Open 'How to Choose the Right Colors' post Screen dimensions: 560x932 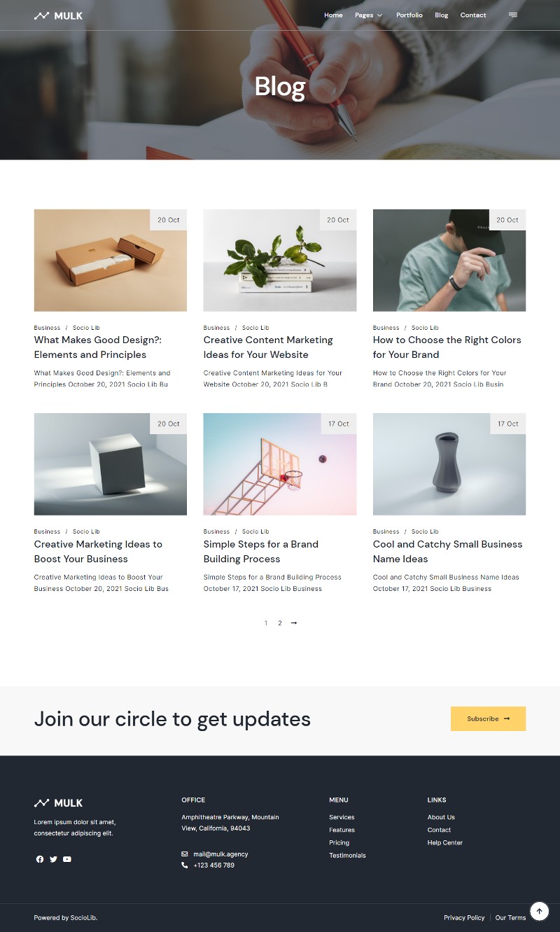click(x=447, y=347)
